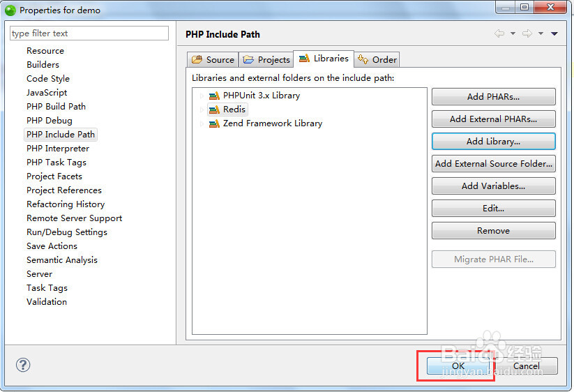Viewport: 574px width, 392px height.
Task: Open Remote Server Support page
Action: click(x=75, y=218)
